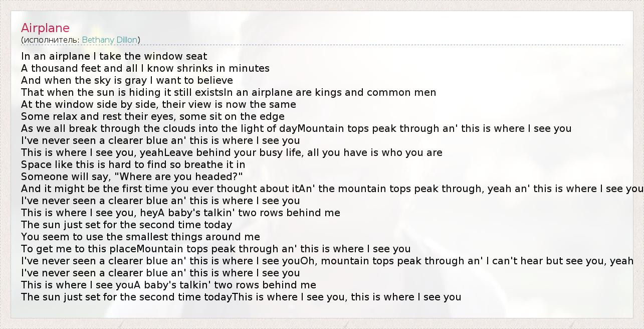This screenshot has height=329, width=644.
Task: Click 'Some relax and rest their eyes' line
Action: click(152, 116)
